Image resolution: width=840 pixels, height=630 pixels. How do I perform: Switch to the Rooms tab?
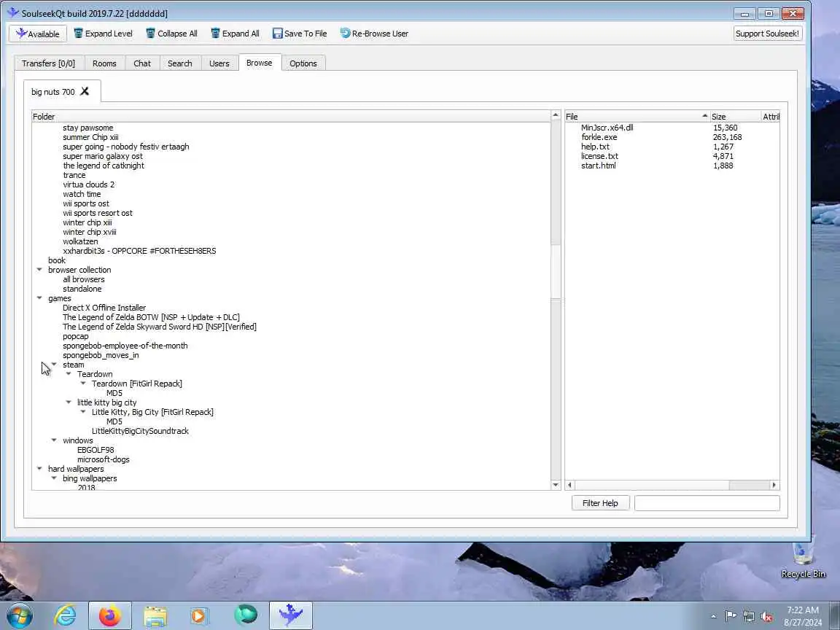click(x=104, y=63)
